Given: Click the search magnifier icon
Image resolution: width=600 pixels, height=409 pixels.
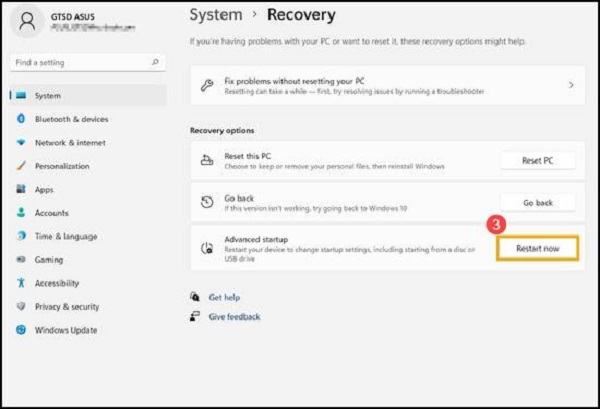Looking at the screenshot, I should pyautogui.click(x=155, y=62).
